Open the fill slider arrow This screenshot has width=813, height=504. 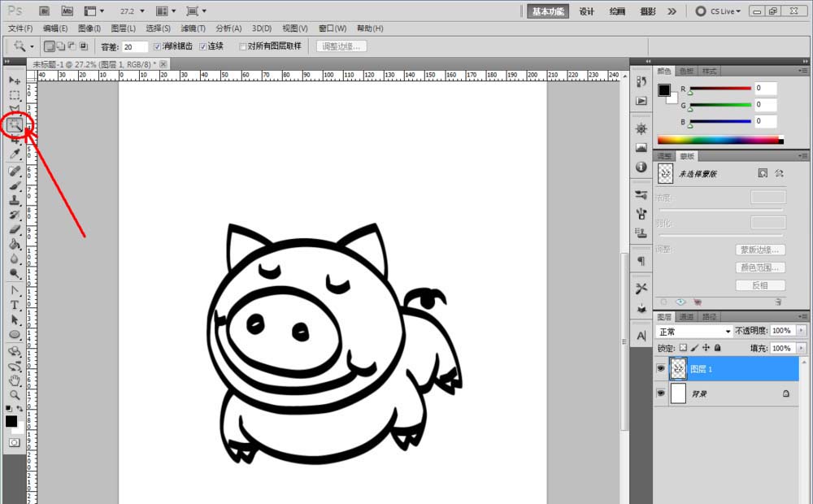pos(801,348)
